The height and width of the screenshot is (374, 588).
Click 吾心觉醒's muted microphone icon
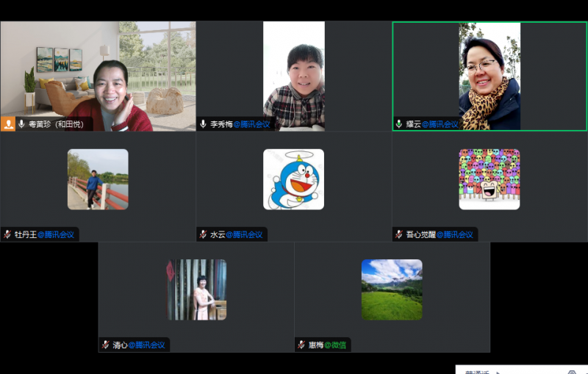tap(399, 234)
